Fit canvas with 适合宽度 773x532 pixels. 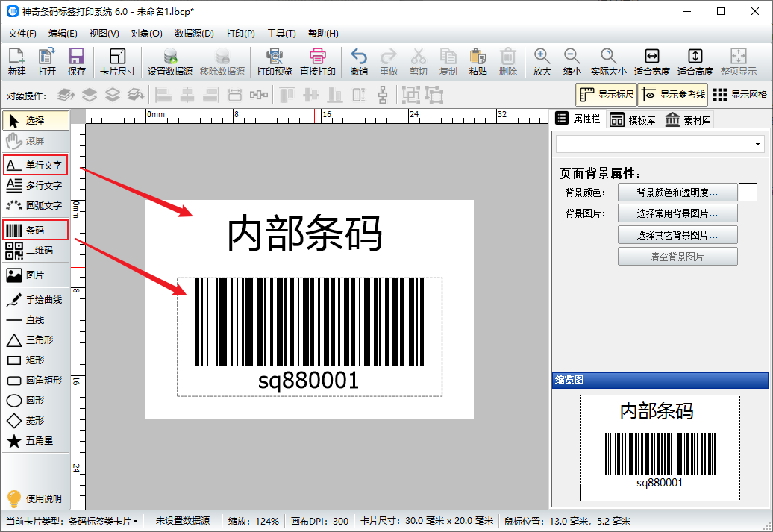click(x=651, y=62)
